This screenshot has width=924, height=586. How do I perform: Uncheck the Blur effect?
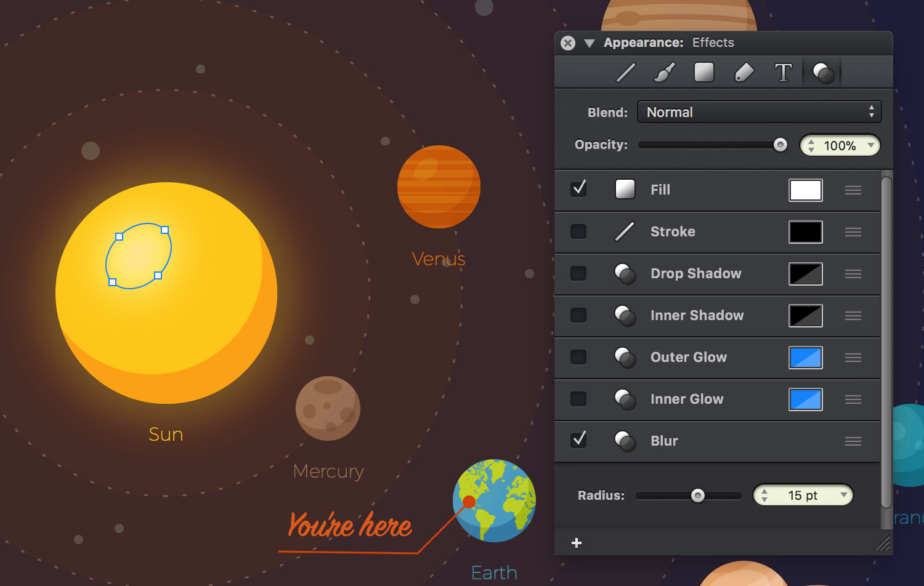tap(578, 439)
